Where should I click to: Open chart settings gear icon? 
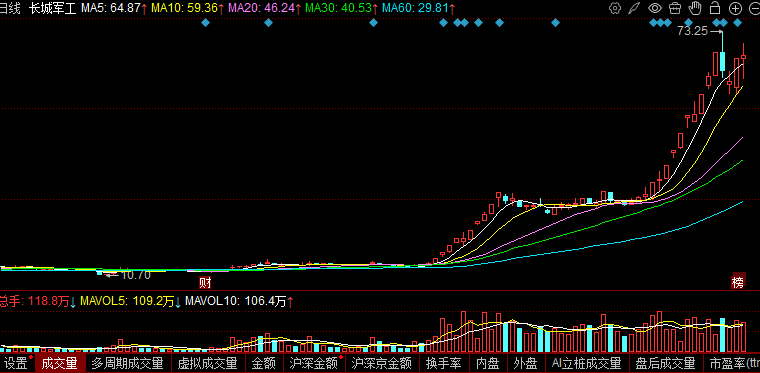(615, 8)
